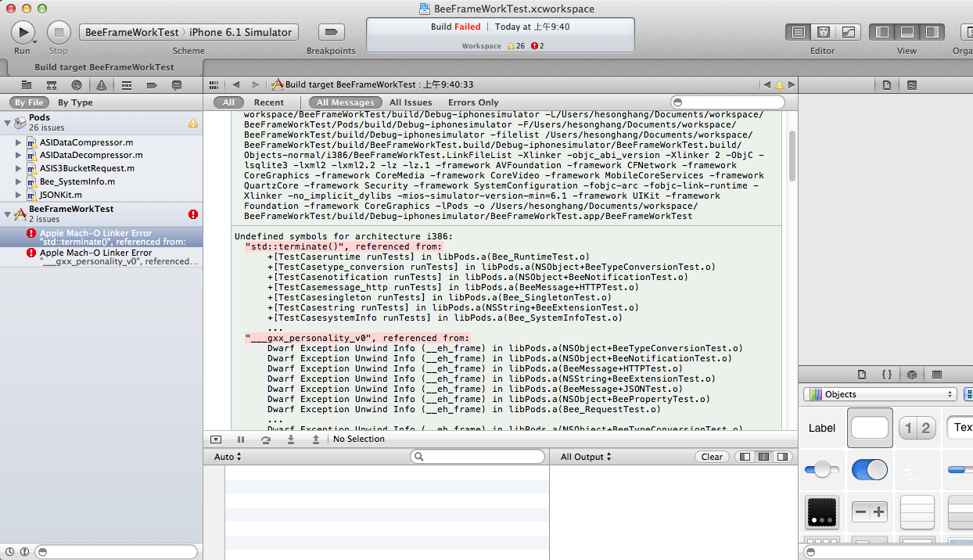Collapse the BeeFrameWorkTest issues group
The height and width of the screenshot is (560, 973).
pyautogui.click(x=8, y=214)
